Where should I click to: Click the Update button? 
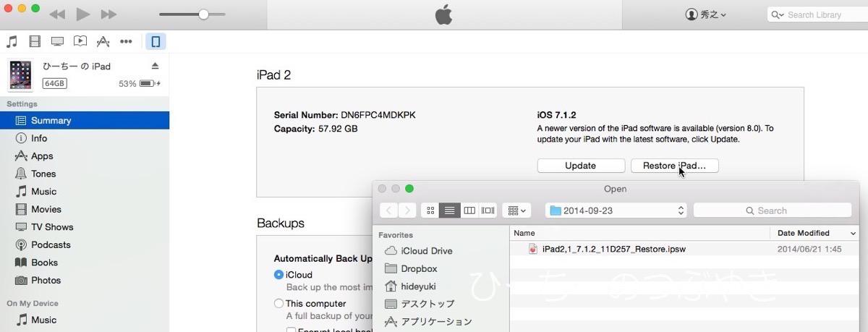[x=581, y=166]
